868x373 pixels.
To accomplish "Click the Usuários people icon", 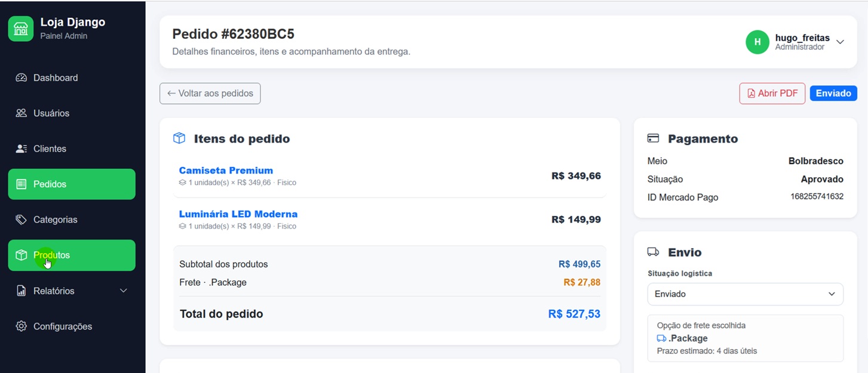I will coord(22,113).
